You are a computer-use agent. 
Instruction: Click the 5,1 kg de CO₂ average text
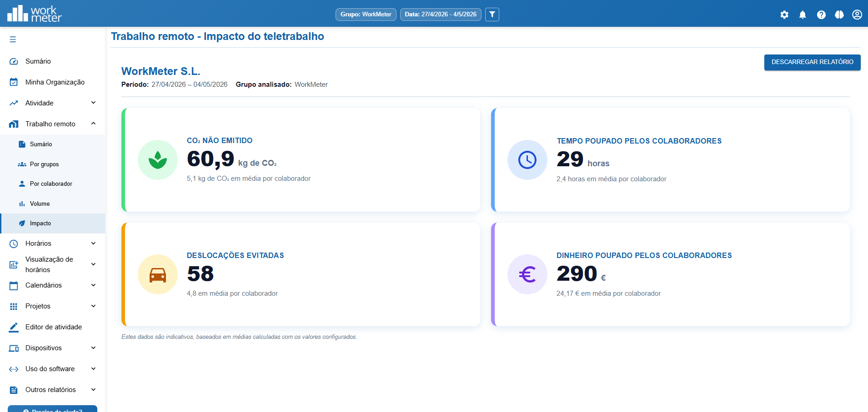pos(249,179)
